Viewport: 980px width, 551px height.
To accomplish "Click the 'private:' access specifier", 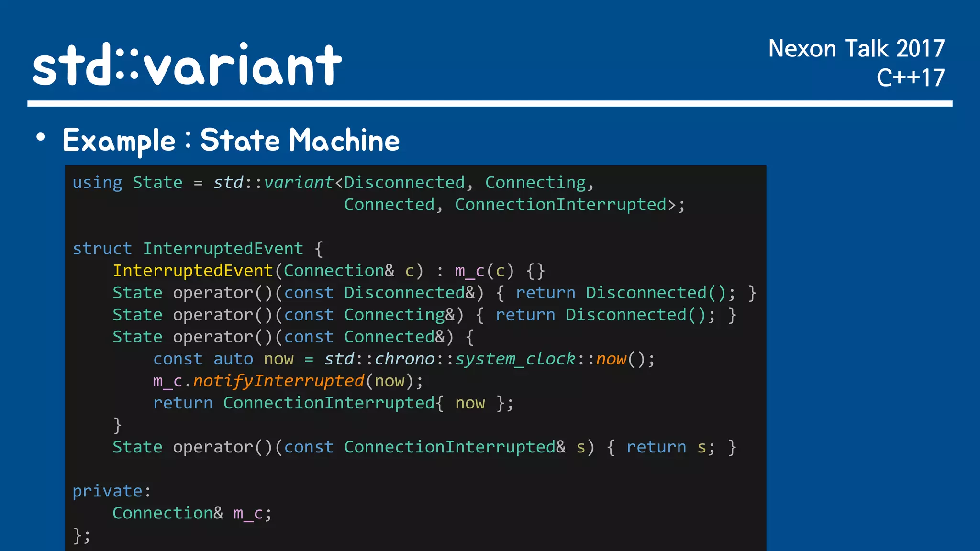I will click(111, 491).
